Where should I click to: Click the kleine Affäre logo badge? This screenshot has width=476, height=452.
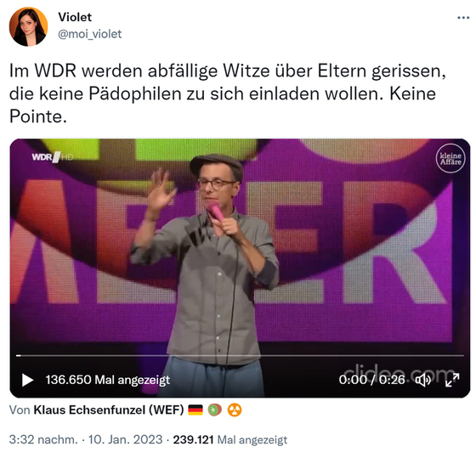(x=450, y=158)
